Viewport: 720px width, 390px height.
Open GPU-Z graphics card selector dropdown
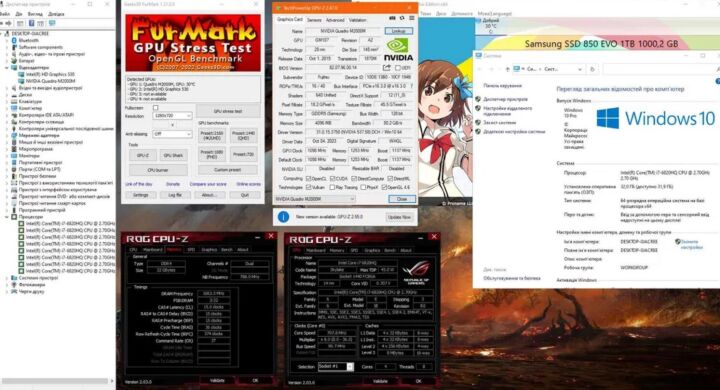tap(315, 199)
